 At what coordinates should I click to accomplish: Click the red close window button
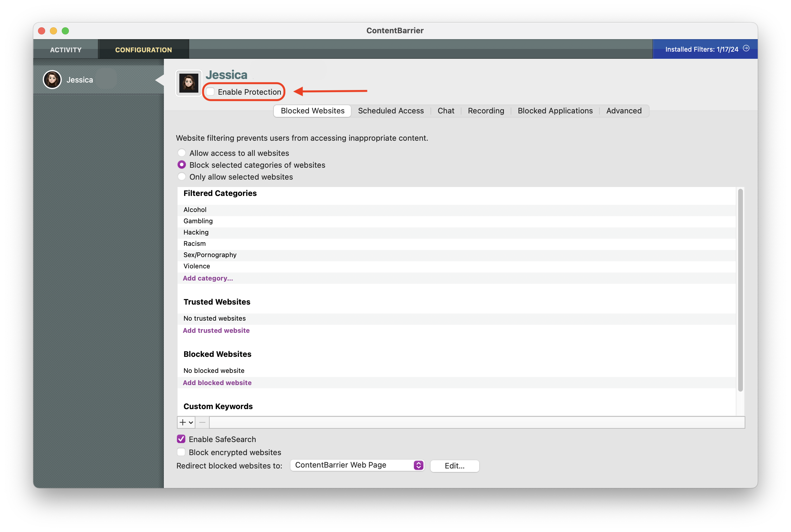[x=41, y=31]
